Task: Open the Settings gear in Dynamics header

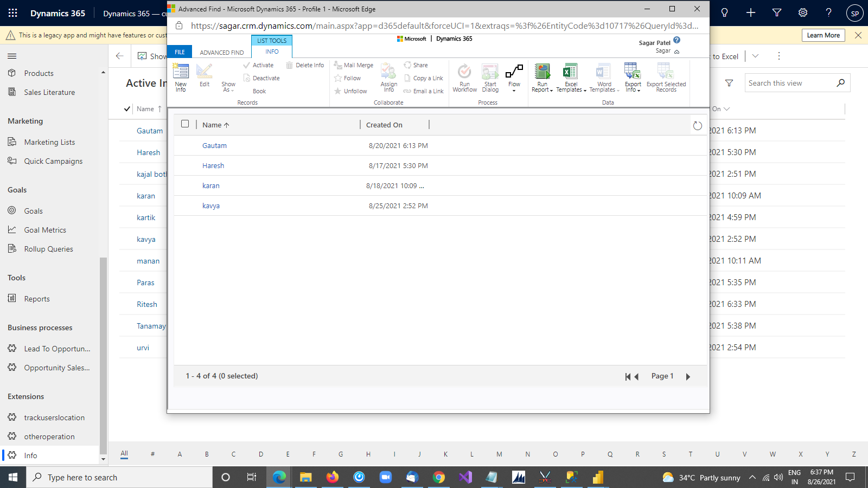Action: pos(803,13)
